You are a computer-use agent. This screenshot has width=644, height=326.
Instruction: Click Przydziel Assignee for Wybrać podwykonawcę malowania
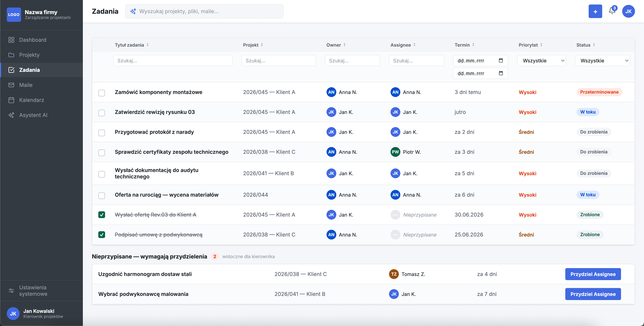click(593, 294)
